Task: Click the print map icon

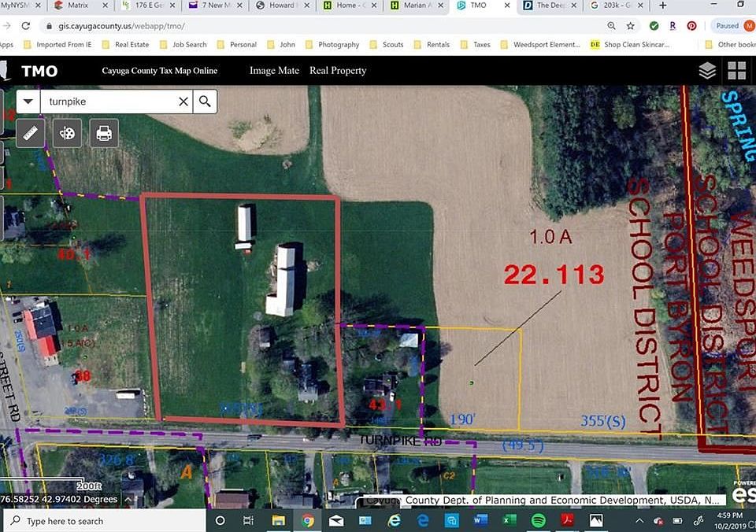Action: (104, 133)
